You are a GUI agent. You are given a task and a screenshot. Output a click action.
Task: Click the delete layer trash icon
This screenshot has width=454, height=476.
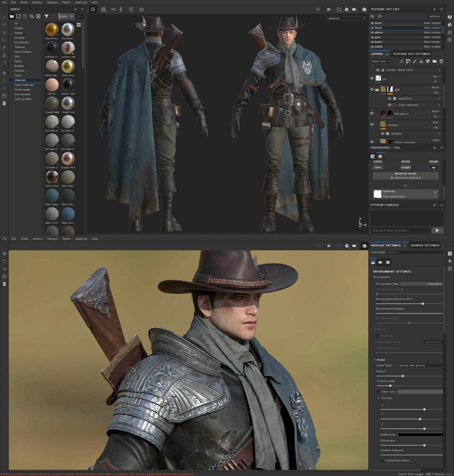[441, 61]
